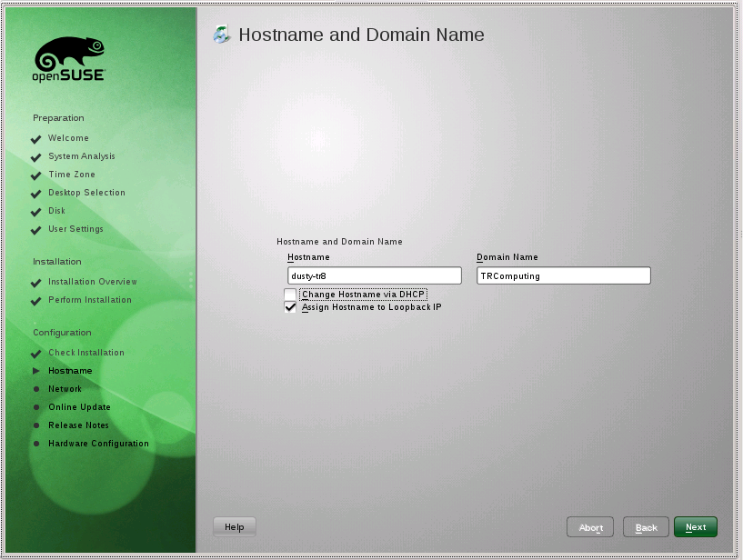Click the Hostname and Domain Name page title
The height and width of the screenshot is (560, 743).
[361, 35]
